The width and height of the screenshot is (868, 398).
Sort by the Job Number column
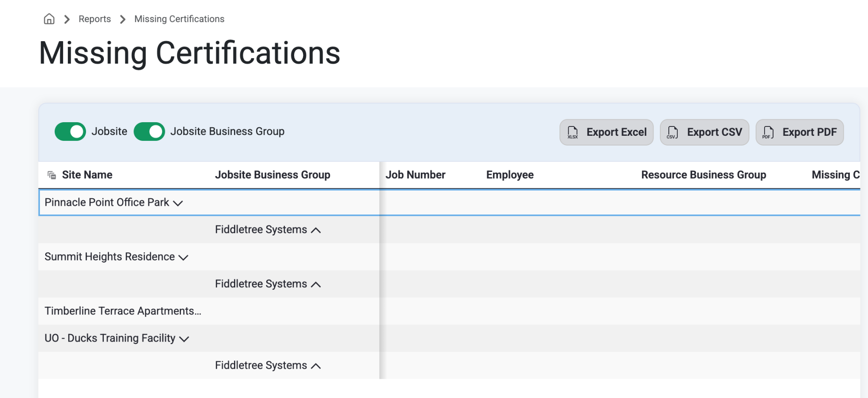415,175
